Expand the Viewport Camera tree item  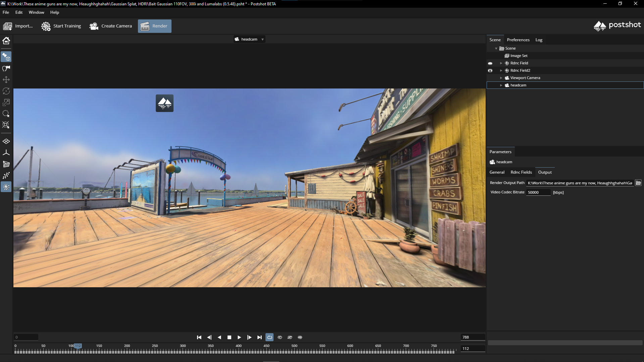point(501,78)
